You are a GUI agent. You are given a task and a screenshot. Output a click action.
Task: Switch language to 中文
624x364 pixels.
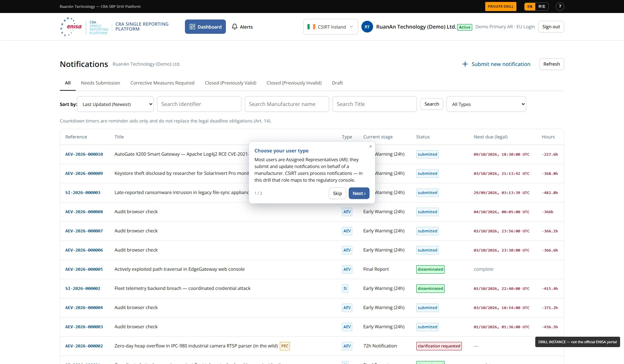pyautogui.click(x=542, y=6)
